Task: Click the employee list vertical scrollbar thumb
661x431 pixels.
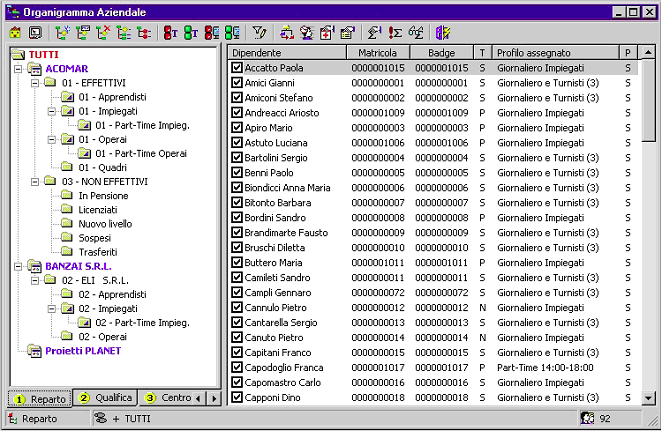Action: click(648, 101)
